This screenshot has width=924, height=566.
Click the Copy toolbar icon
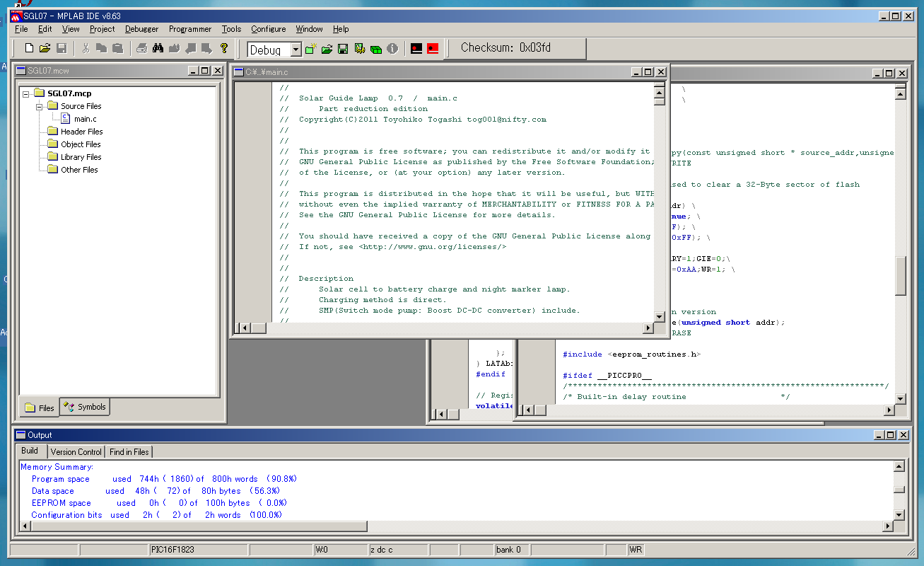[x=102, y=49]
